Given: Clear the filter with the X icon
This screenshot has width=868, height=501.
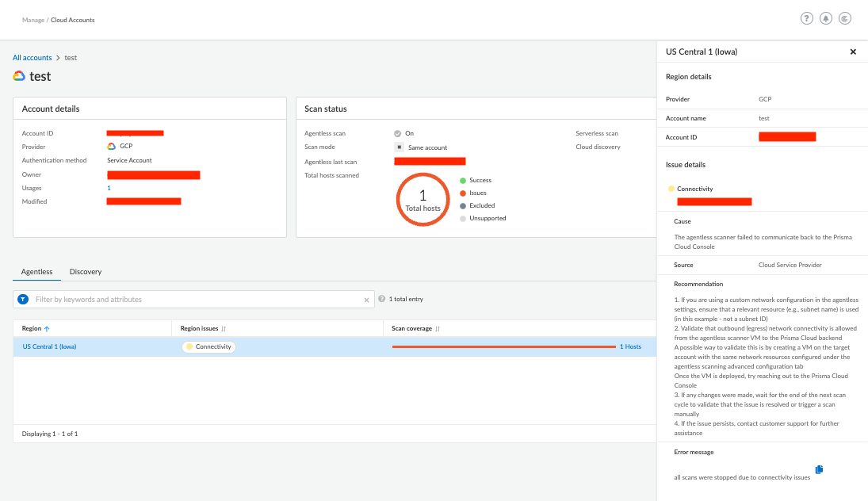Looking at the screenshot, I should point(366,300).
